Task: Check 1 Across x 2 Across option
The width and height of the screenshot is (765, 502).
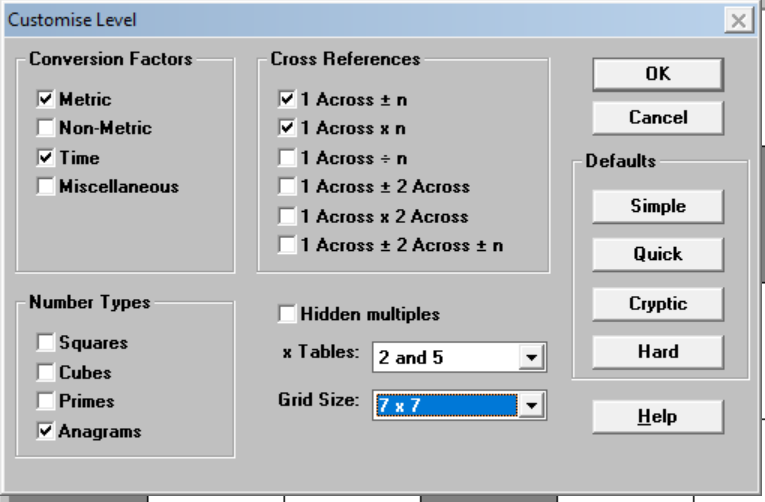Action: point(287,216)
